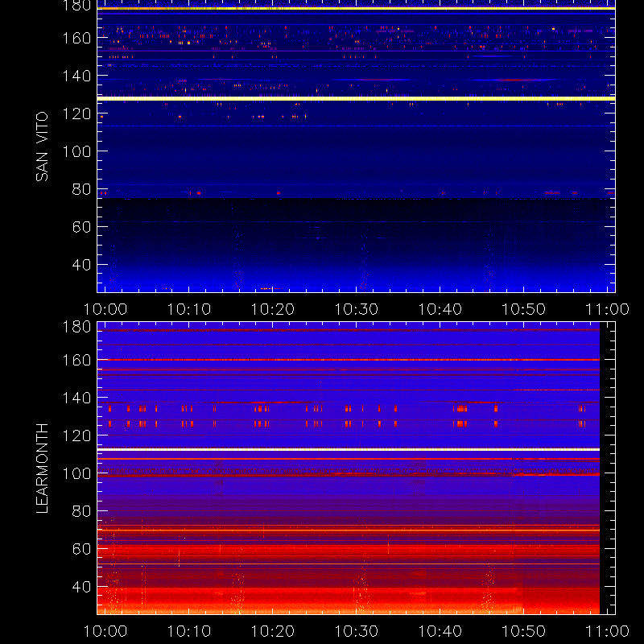Click the SAN VITO axis label
This screenshot has width=644, height=644.
[43, 147]
